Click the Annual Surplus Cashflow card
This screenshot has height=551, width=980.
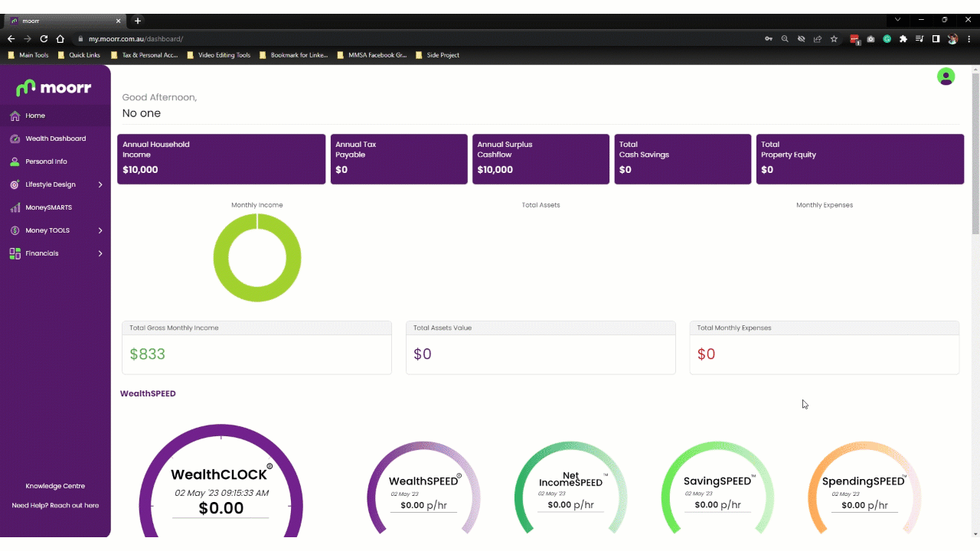click(541, 159)
